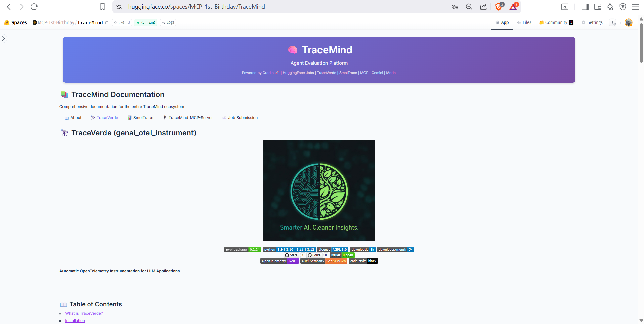644x324 pixels.
Task: Switch to the Files tab
Action: coord(524,22)
